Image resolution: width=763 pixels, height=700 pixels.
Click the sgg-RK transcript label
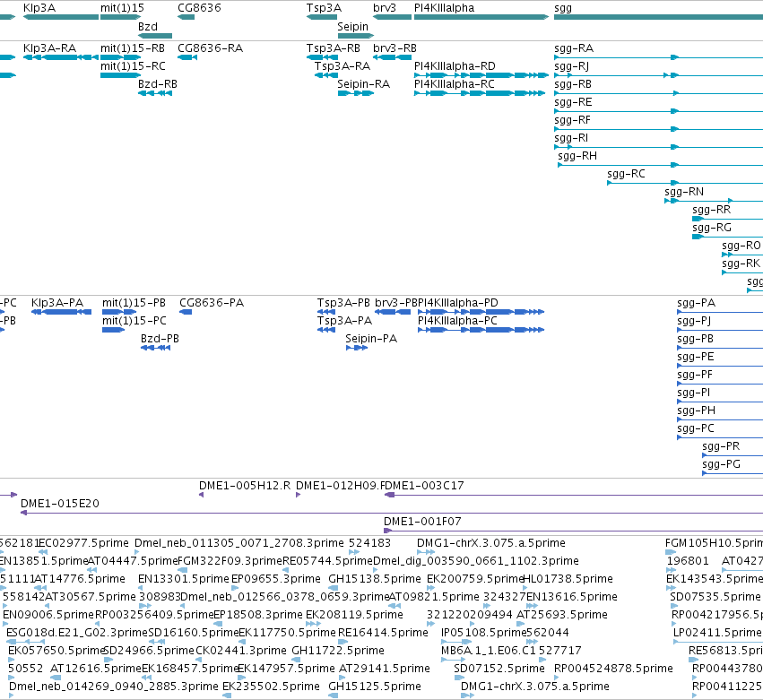click(741, 264)
